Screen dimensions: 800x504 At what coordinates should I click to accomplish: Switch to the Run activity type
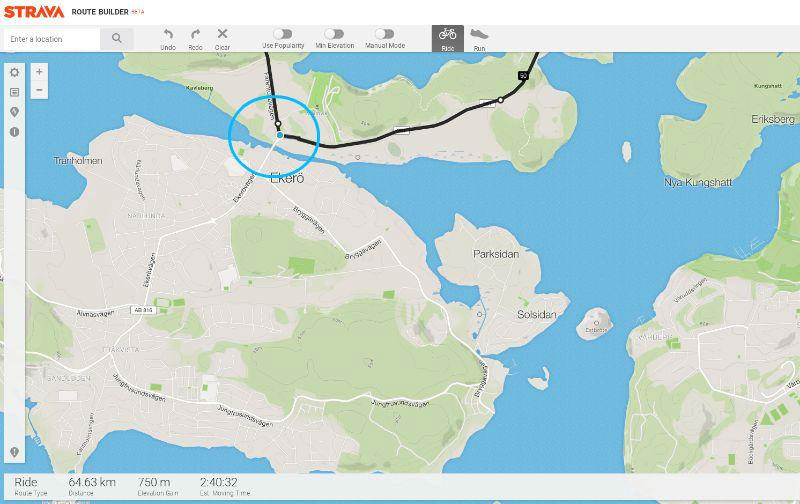pyautogui.click(x=479, y=38)
